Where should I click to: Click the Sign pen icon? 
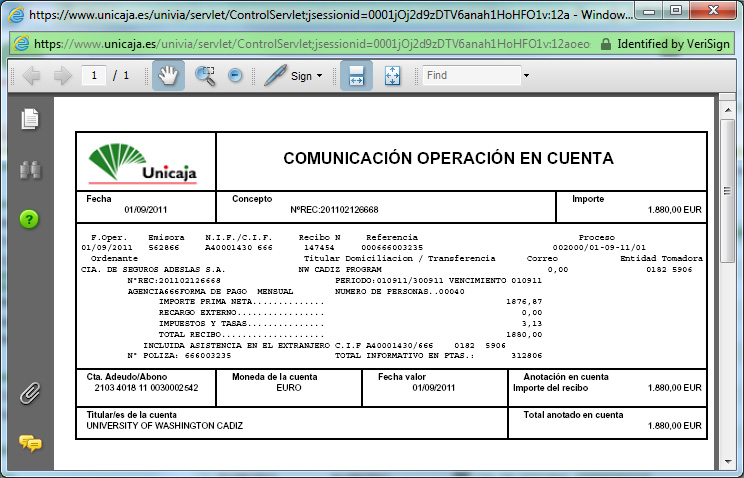(x=275, y=75)
